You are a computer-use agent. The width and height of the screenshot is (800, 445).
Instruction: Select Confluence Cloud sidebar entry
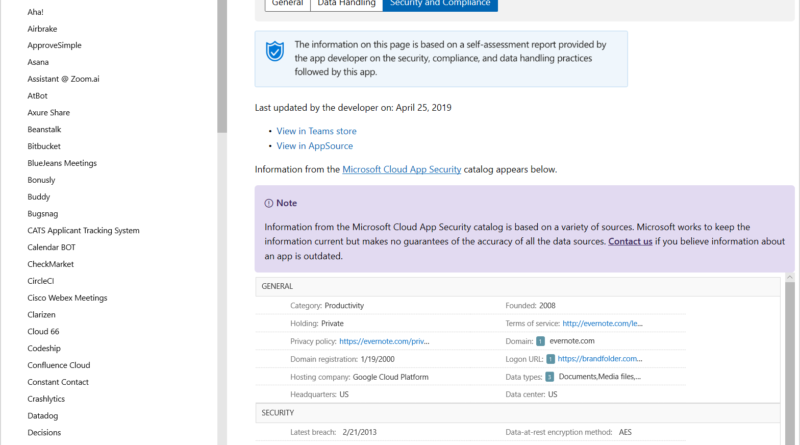click(x=59, y=365)
